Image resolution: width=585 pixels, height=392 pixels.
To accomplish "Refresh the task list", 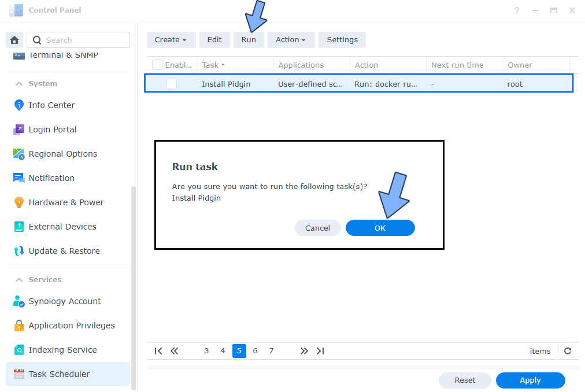I will [x=568, y=351].
